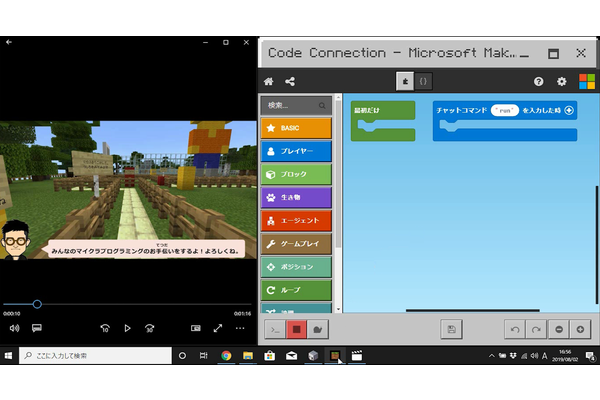This screenshot has height=400, width=600.
Task: Click the video seek slider handle
Action: (37, 304)
